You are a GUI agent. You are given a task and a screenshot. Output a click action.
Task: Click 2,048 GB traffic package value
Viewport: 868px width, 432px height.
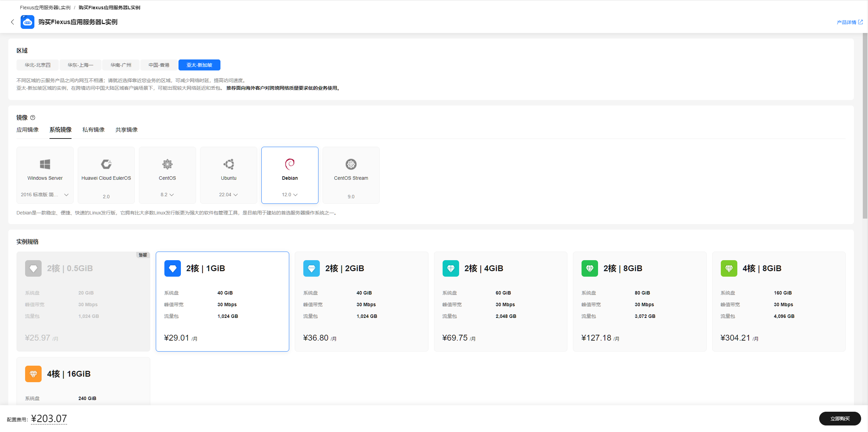tap(506, 316)
